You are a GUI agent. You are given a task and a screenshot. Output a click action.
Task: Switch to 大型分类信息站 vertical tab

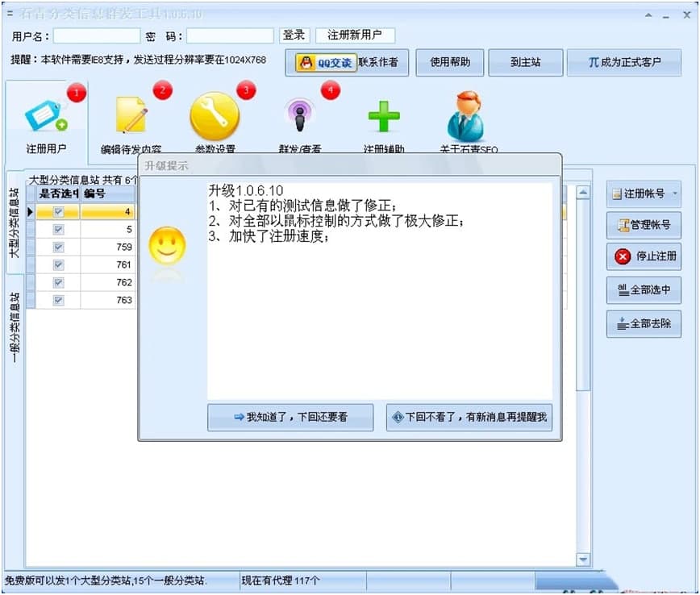tap(15, 223)
